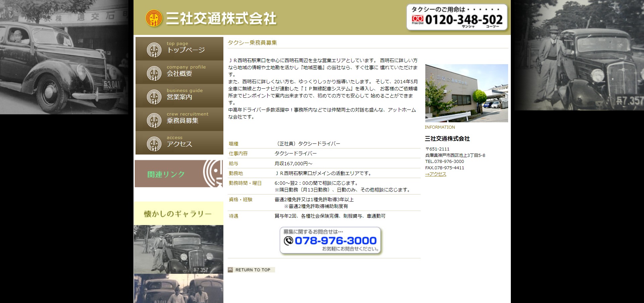Click the up-arrow icon beside RETURN TO TOP

coord(230,270)
